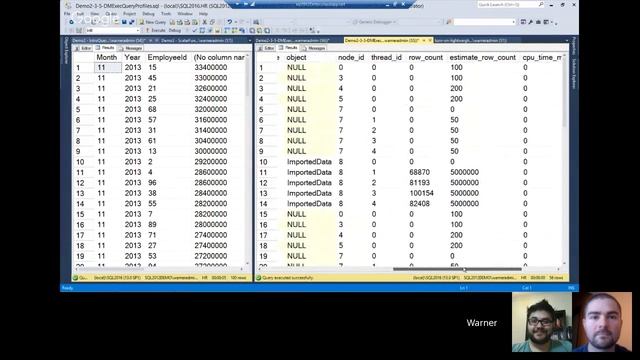This screenshot has width=640, height=360.
Task: Select the Results tab in the right pane
Action: 288,48
